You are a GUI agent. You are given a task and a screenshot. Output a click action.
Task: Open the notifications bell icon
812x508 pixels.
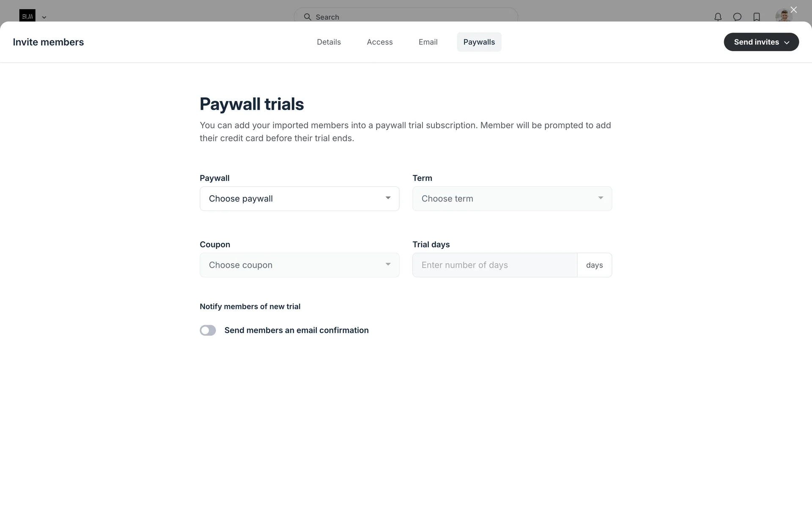718,17
